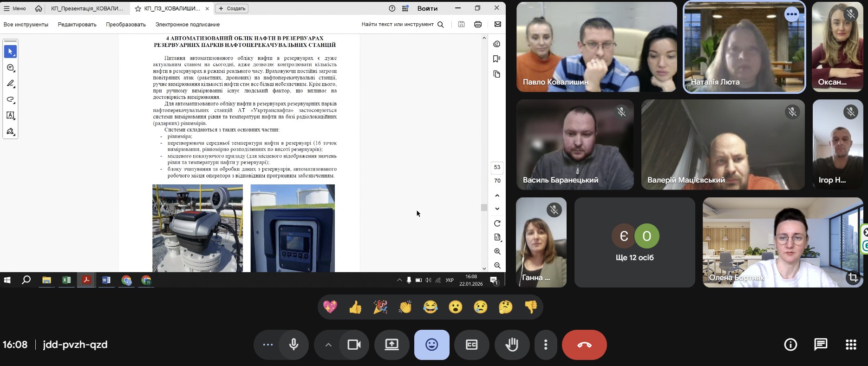Go to the next PDF page
Image resolution: width=868 pixels, height=366 pixels.
click(x=497, y=209)
